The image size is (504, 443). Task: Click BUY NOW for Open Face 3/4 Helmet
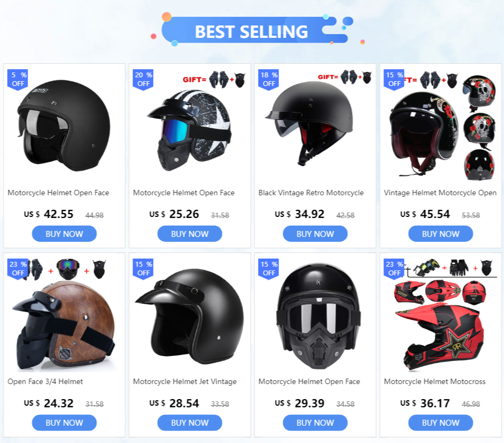(64, 422)
